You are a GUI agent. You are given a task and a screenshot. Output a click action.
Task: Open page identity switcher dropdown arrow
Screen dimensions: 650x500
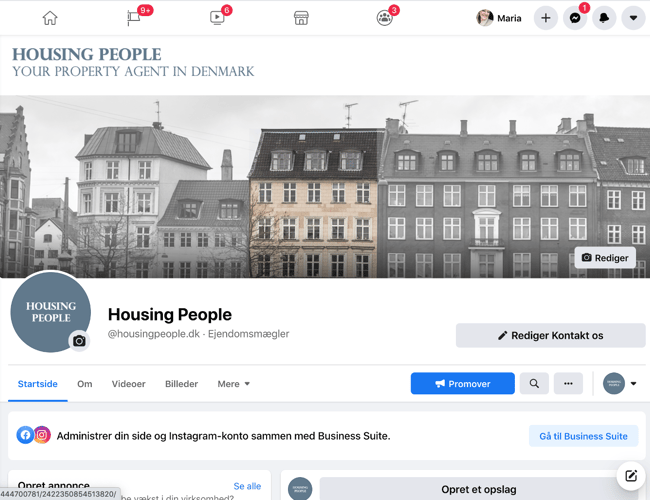(633, 383)
